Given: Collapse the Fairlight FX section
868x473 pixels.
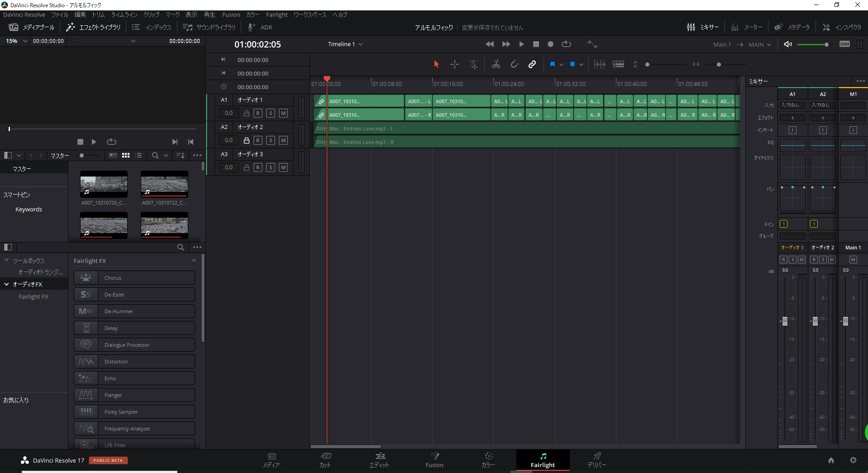Looking at the screenshot, I should (194, 261).
